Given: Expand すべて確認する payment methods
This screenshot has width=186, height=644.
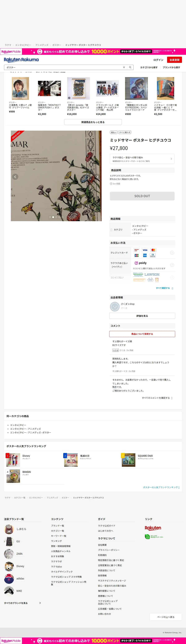Looking at the screenshot, I should pos(164,288).
